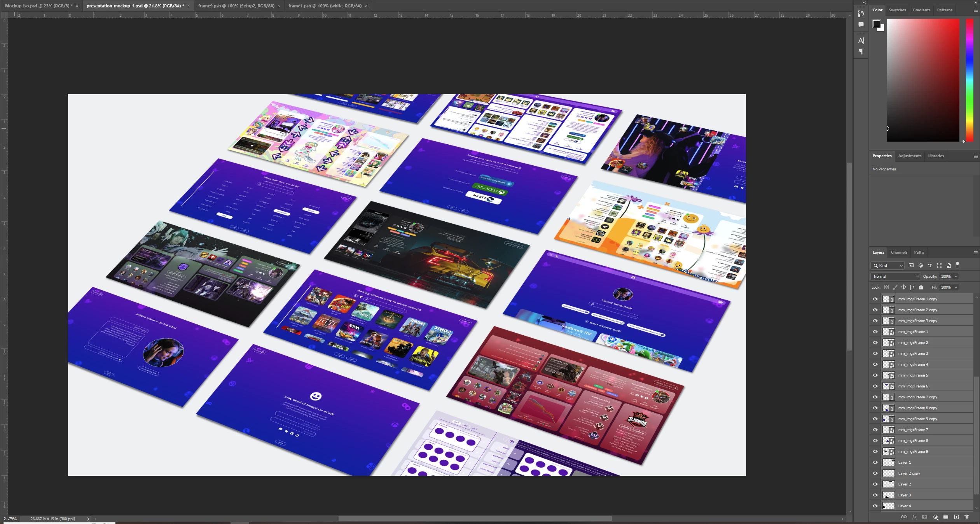Select the mm_img:Frame 5 layer

[913, 375]
